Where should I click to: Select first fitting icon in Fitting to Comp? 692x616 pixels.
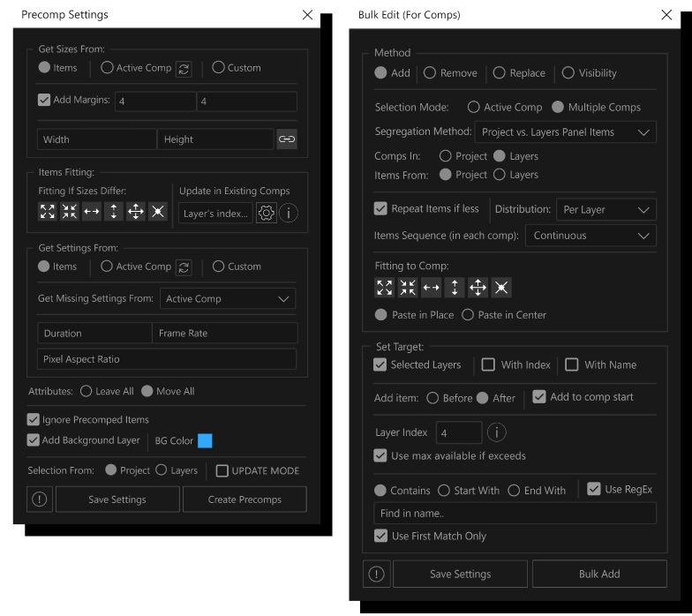click(384, 288)
